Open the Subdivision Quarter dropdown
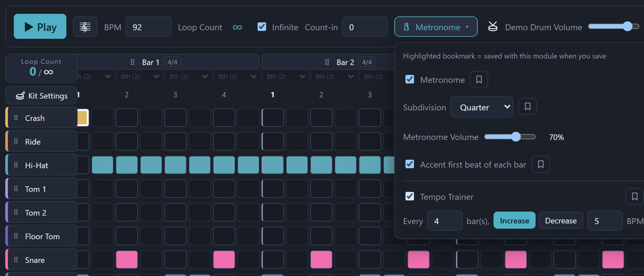Image resolution: width=644 pixels, height=276 pixels. (x=481, y=107)
